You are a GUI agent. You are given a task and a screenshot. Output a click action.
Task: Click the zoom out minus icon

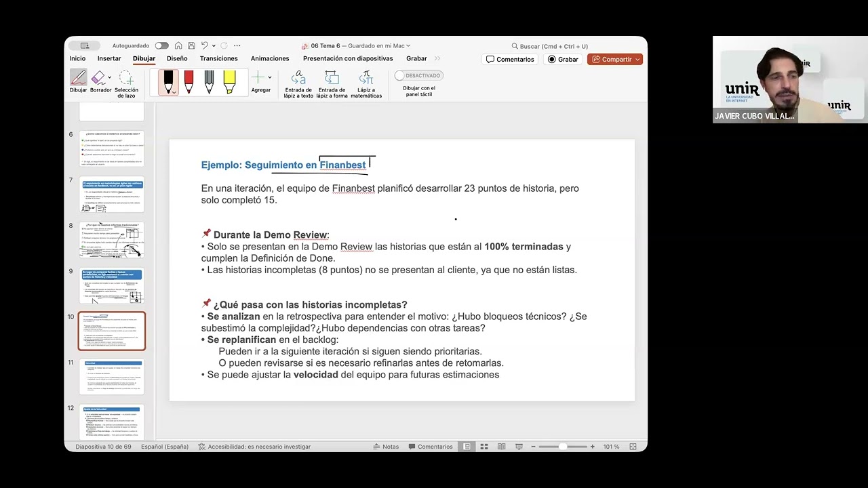click(x=533, y=447)
